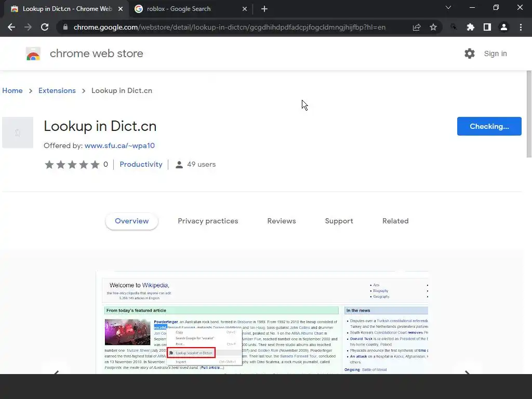Click the 49 users text
This screenshot has height=399, width=532.
(202, 164)
